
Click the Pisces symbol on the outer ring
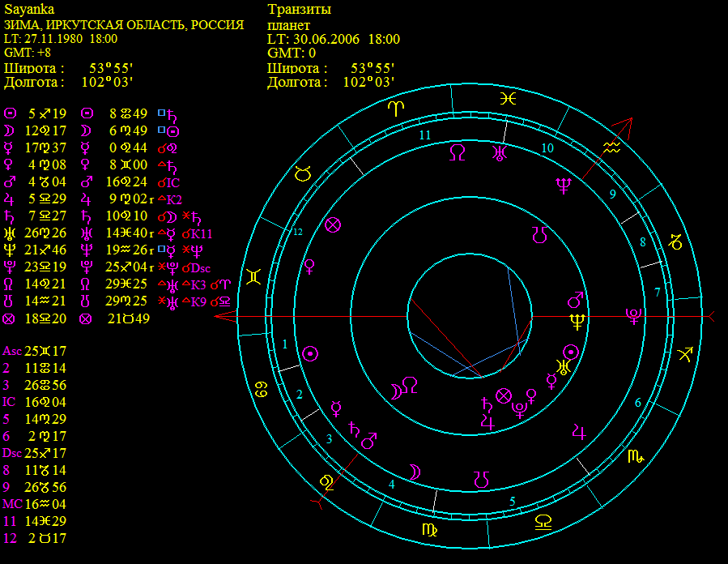508,98
